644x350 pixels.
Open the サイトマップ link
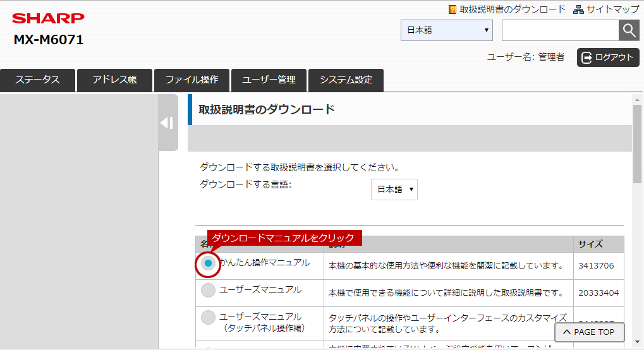pos(612,9)
